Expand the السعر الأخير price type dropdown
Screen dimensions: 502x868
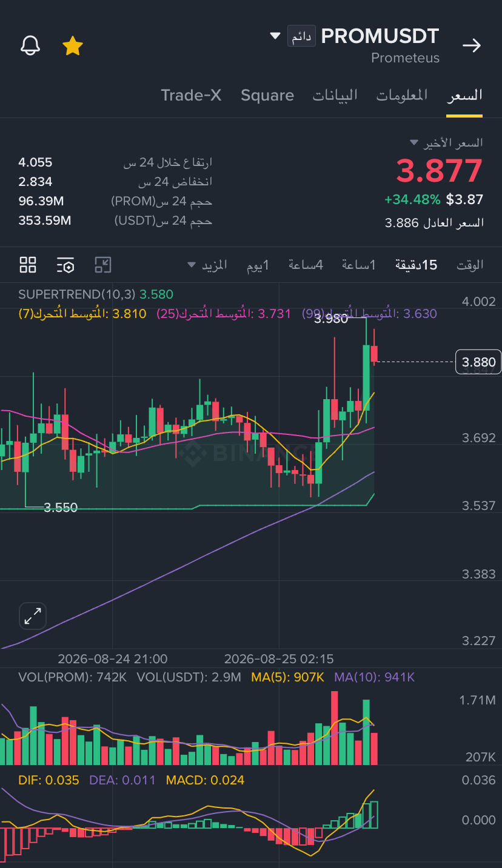point(414,143)
